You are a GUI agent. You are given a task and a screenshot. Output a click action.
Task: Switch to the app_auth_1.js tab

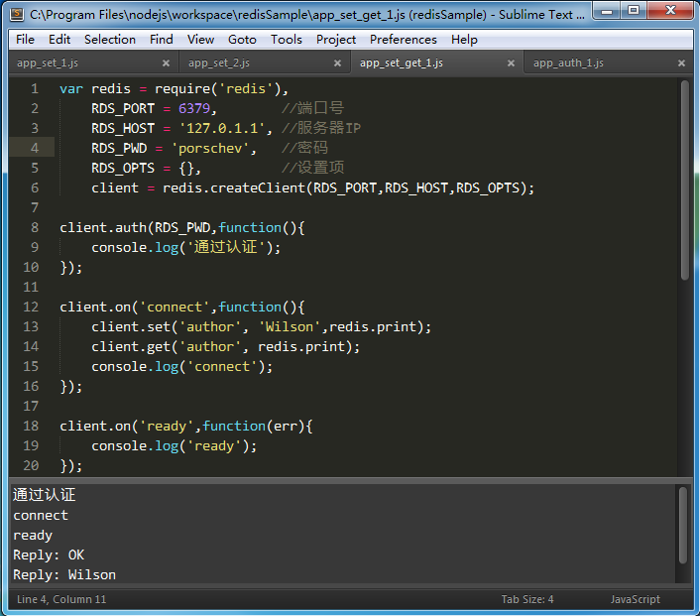568,62
